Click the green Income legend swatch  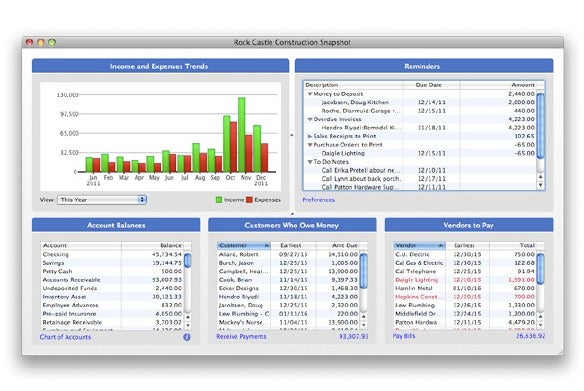[219, 200]
